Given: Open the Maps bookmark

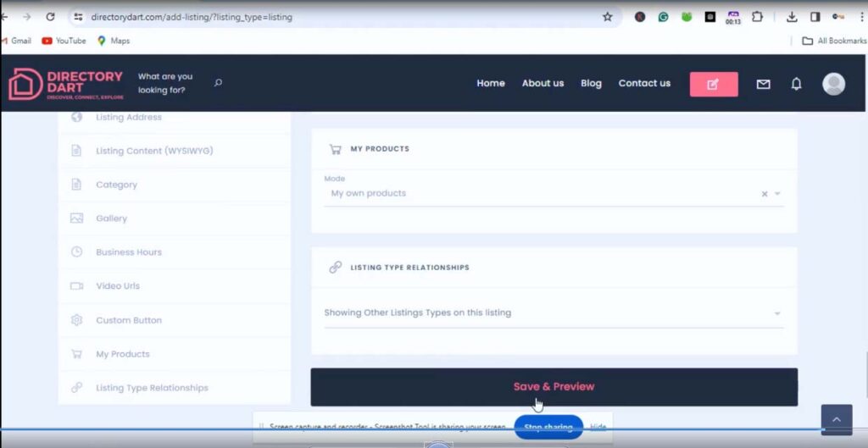Looking at the screenshot, I should coord(114,41).
